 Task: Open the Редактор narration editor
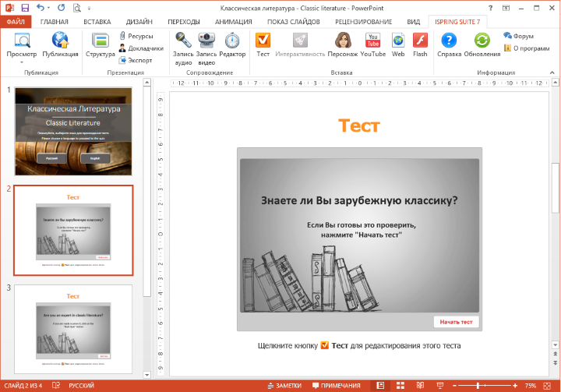(232, 44)
